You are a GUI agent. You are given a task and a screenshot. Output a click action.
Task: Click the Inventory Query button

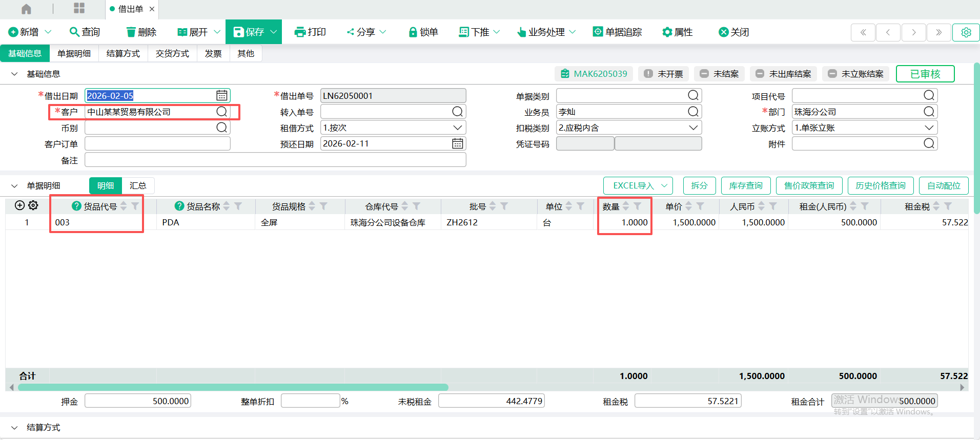(x=746, y=185)
